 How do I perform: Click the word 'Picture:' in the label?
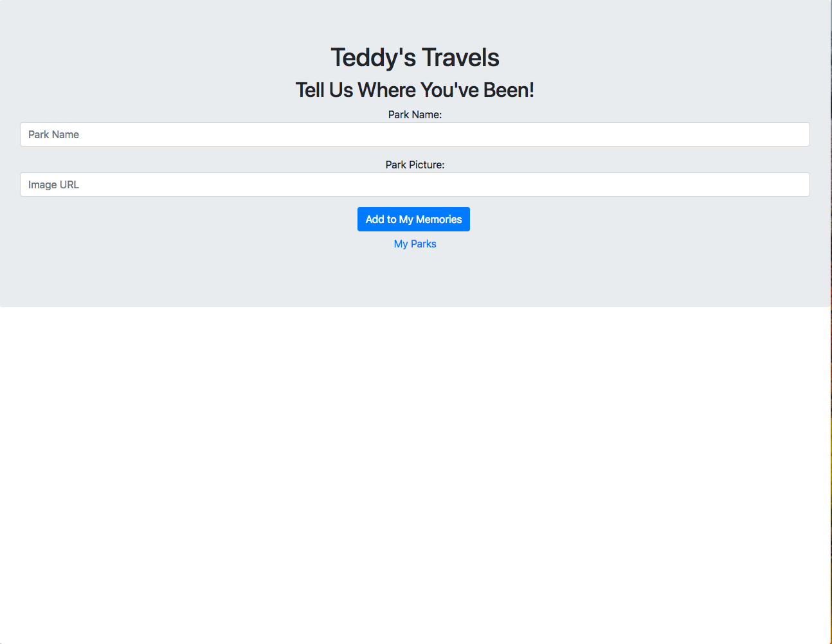point(426,165)
